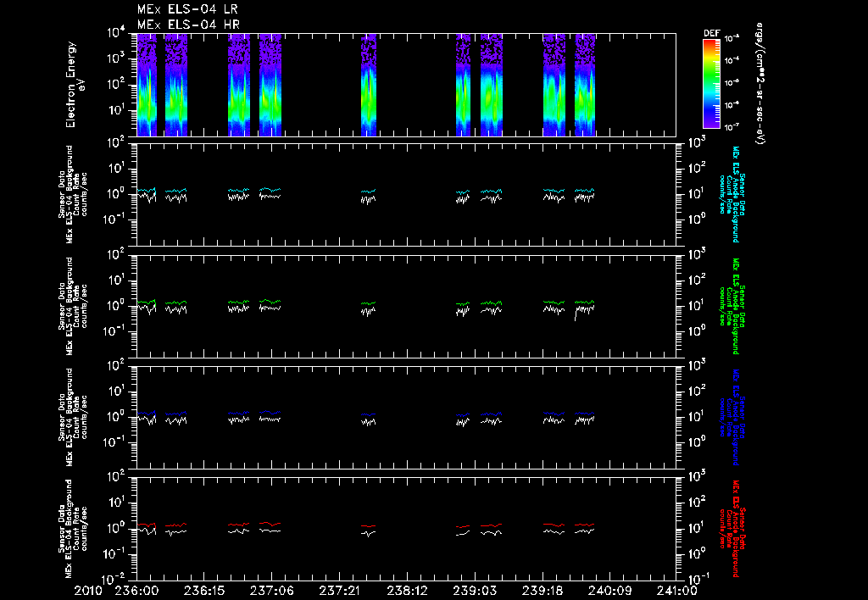Click the 'ergs/(cm**2-sr-sec-eV)' unit label
This screenshot has width=868, height=600.
pyautogui.click(x=759, y=84)
